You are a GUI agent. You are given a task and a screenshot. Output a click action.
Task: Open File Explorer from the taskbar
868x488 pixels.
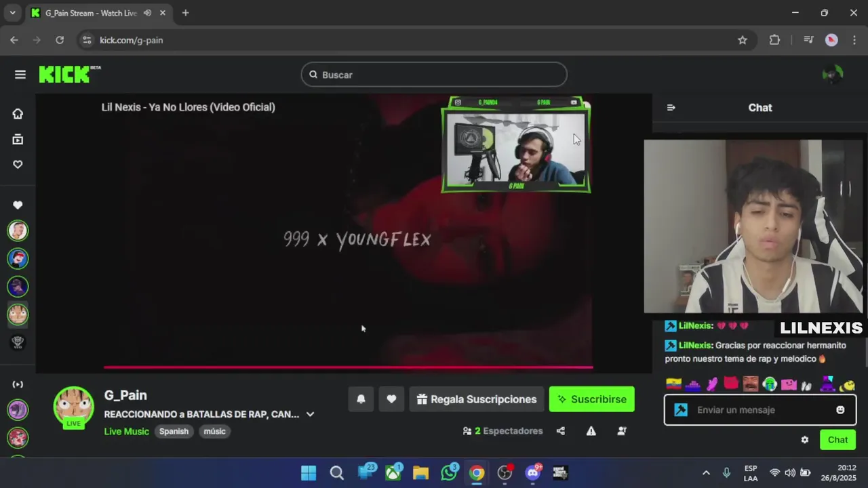point(420,472)
